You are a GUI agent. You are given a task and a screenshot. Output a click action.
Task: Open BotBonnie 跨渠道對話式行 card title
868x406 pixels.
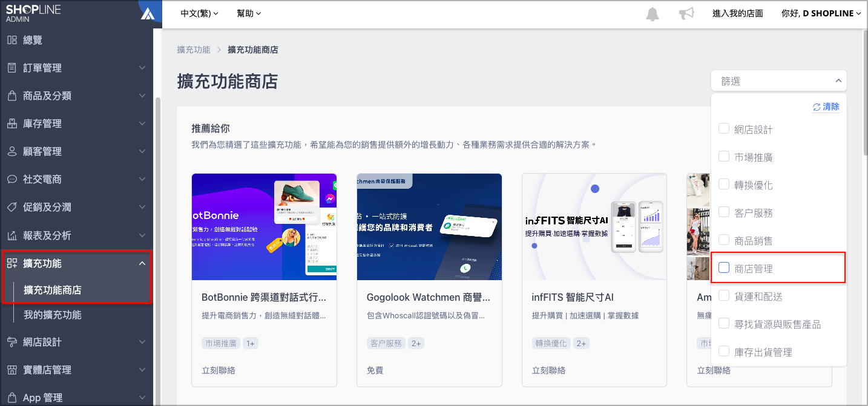pyautogui.click(x=264, y=297)
